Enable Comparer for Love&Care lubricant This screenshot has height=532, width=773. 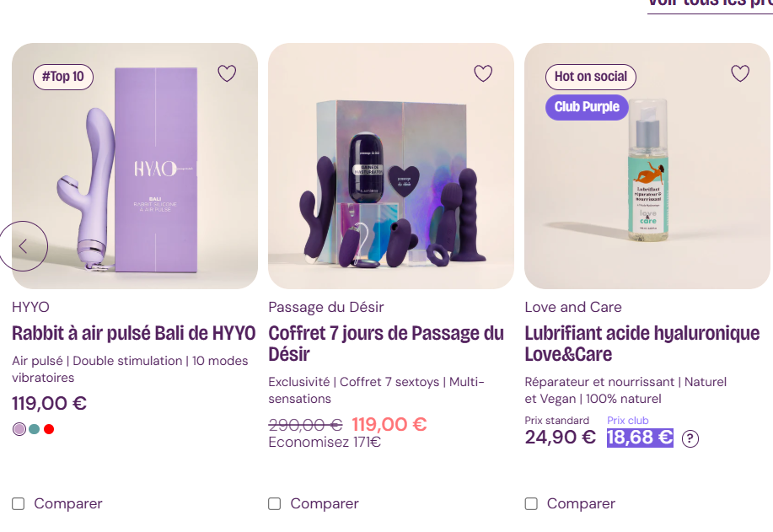tap(531, 504)
